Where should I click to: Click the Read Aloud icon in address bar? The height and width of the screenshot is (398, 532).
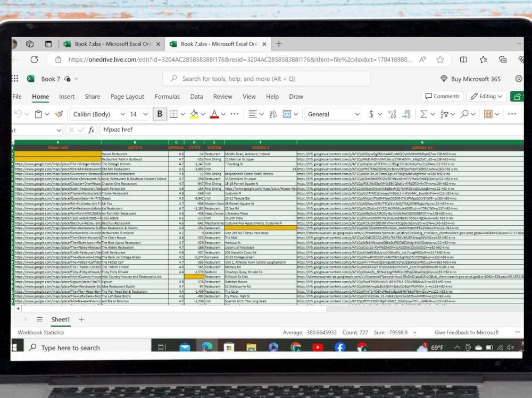coord(422,60)
